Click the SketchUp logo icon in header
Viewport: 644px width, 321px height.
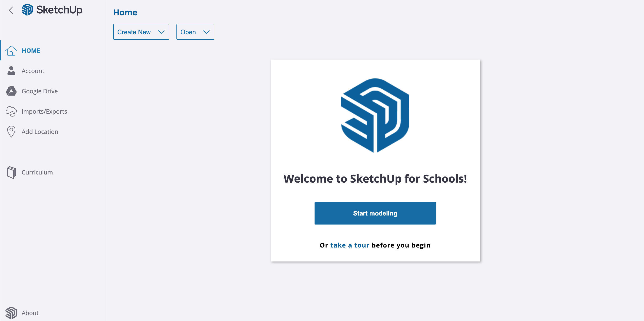pos(27,10)
